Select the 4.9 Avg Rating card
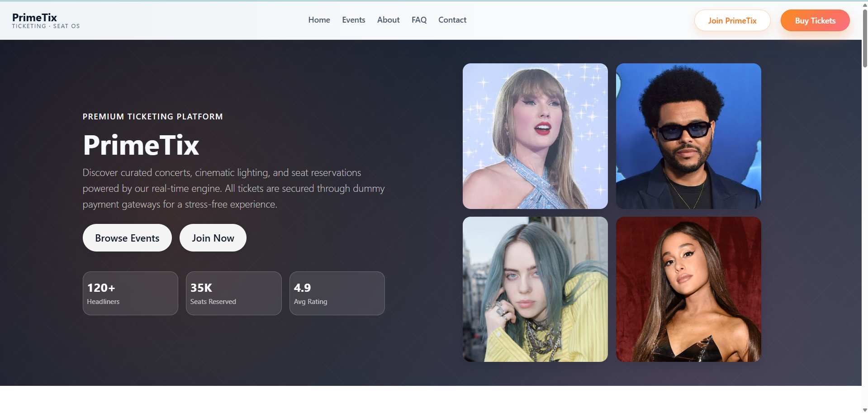This screenshot has height=413, width=868. tap(337, 294)
